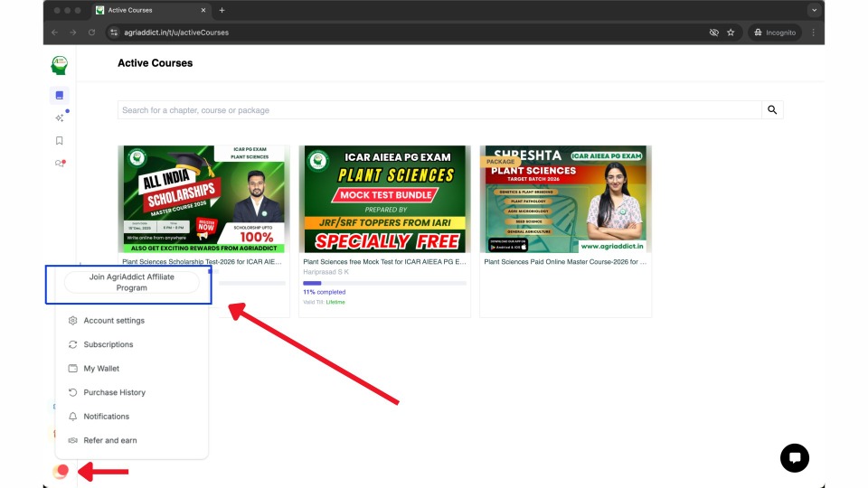Click the AI sparkle icon in sidebar

(60, 117)
